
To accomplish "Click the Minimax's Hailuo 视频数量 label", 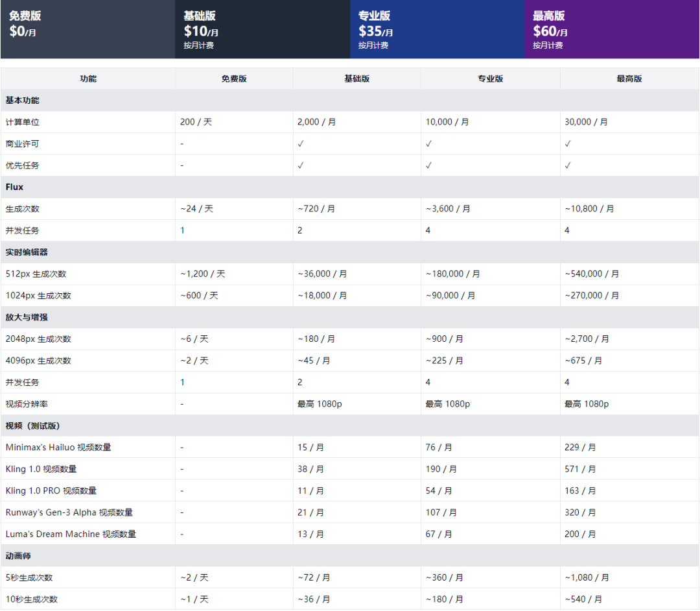I will pos(58,448).
